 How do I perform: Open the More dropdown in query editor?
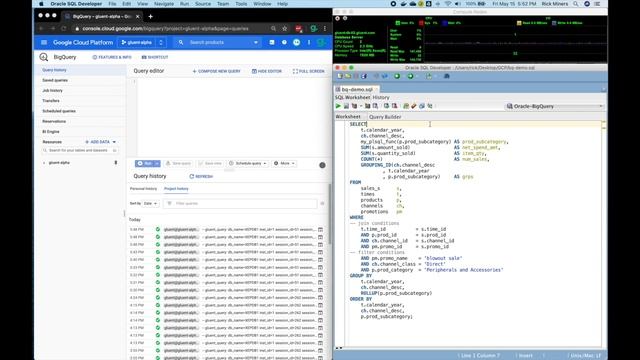coord(284,163)
